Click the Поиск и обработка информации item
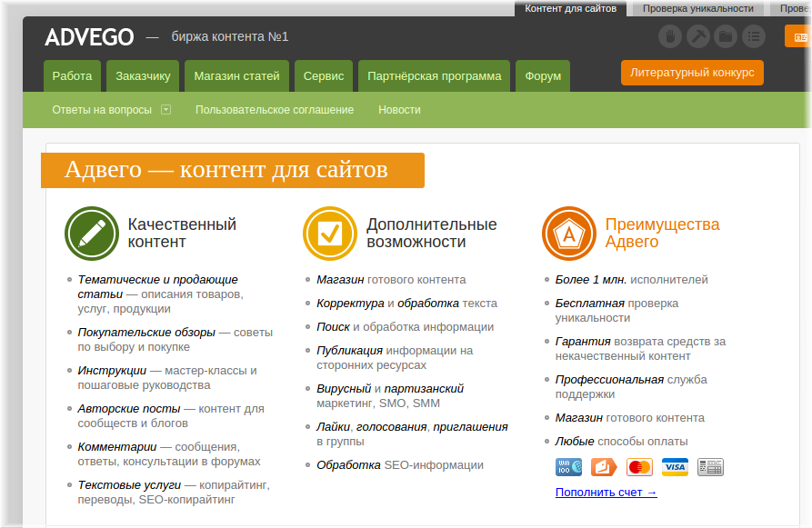This screenshot has height=528, width=812. coord(406,327)
